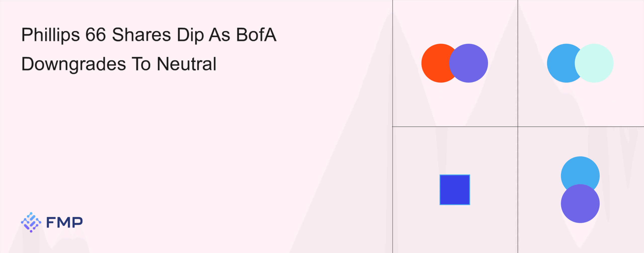Click the FMP diamond logo icon

click(x=31, y=222)
